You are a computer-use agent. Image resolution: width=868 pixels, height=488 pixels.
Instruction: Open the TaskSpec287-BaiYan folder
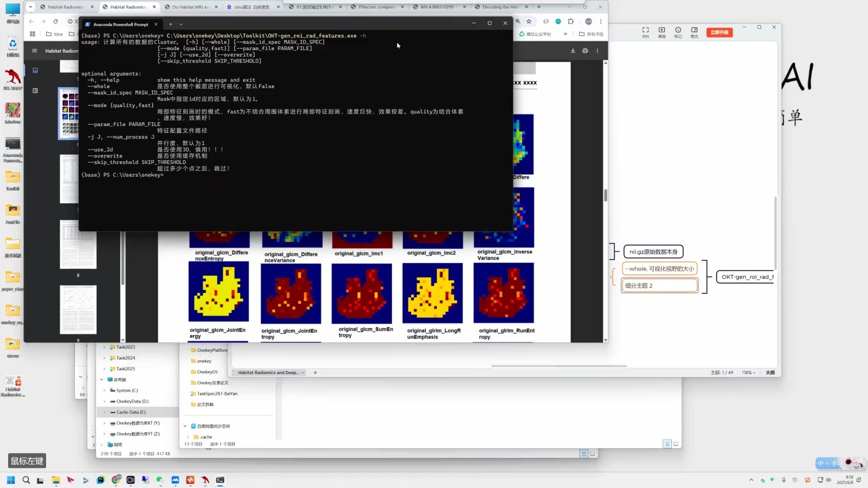click(x=214, y=394)
